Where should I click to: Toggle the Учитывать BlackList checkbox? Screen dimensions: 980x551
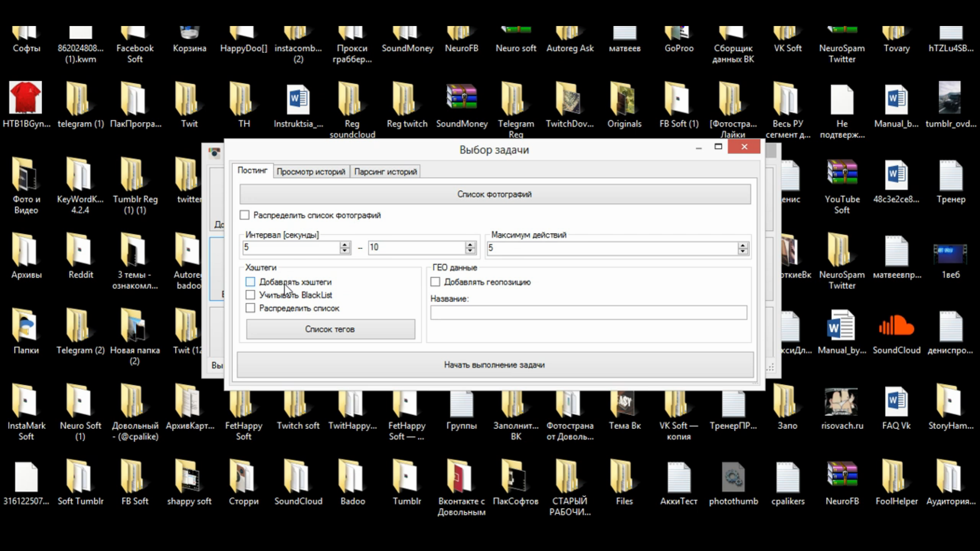click(250, 295)
